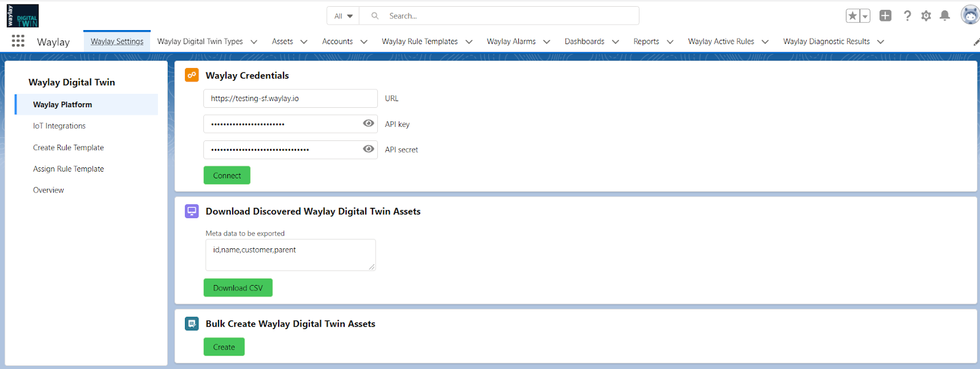Open the Accounts tab
This screenshot has height=369, width=980.
[337, 41]
